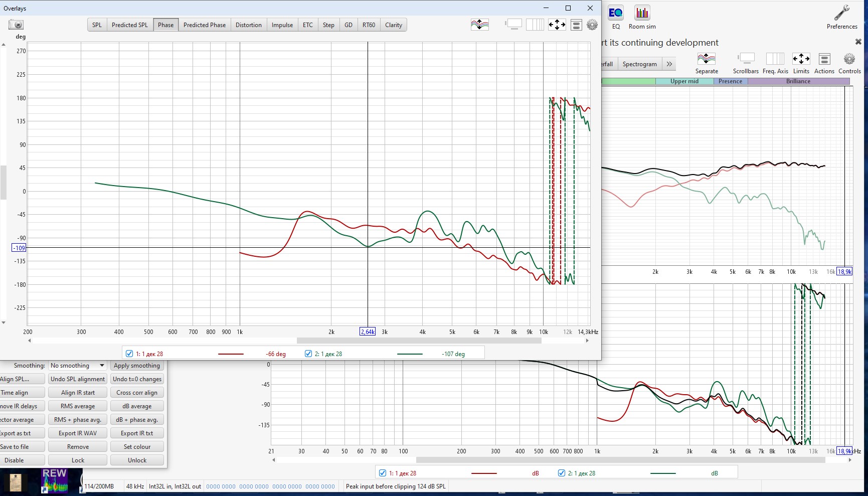Click Undo t=0 changes button
This screenshot has width=868, height=496.
point(137,379)
